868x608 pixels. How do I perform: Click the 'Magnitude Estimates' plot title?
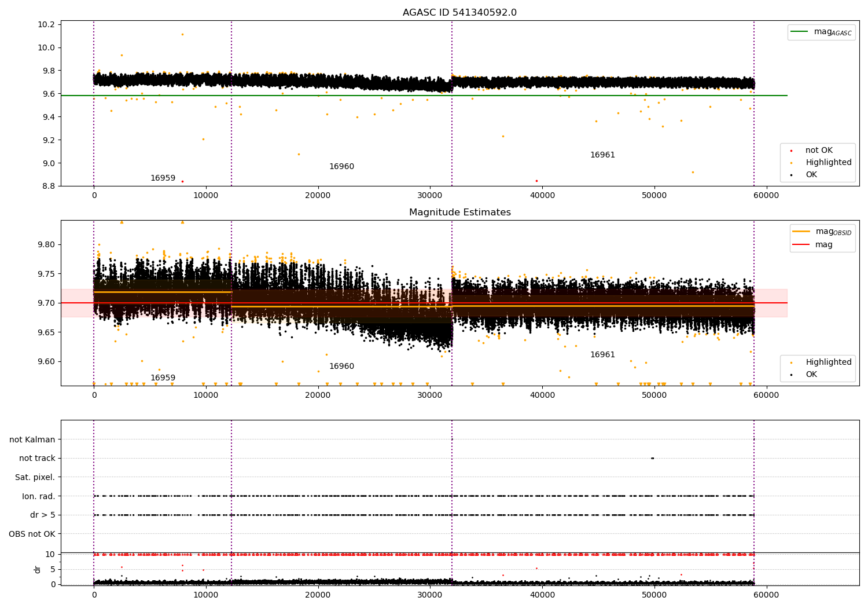click(459, 213)
